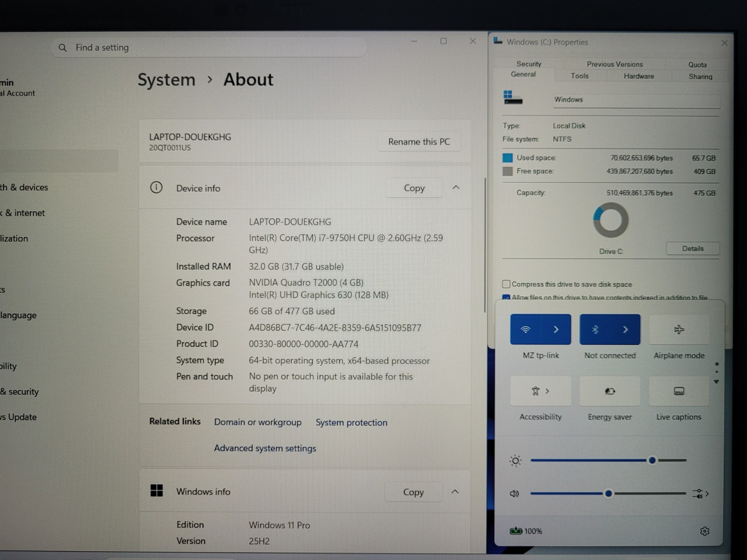Switch to the Quota tab
This screenshot has width=747, height=560.
(697, 65)
